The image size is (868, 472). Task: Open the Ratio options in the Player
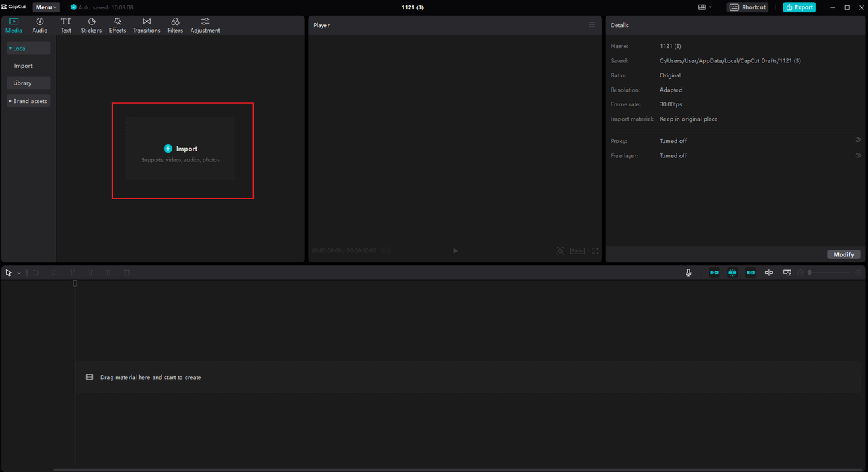(x=577, y=251)
